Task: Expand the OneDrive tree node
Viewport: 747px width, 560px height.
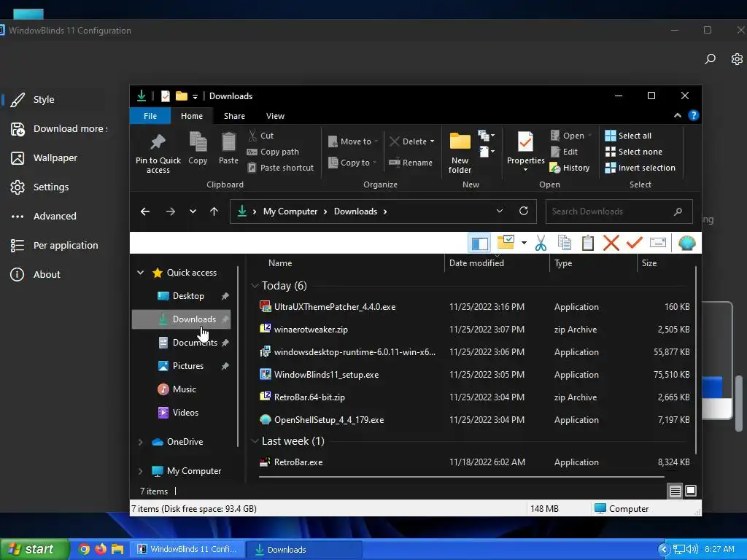Action: point(140,442)
